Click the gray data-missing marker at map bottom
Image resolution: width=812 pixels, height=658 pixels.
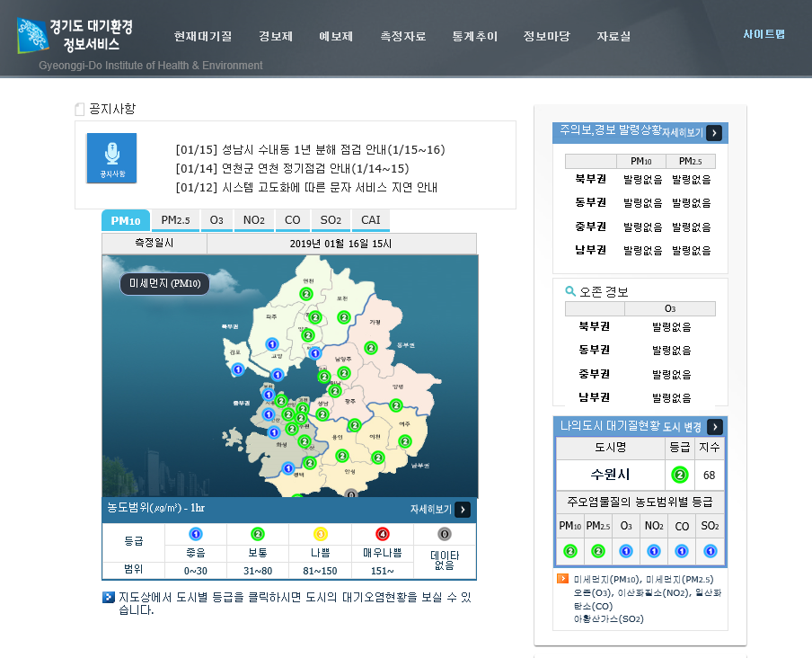350,493
